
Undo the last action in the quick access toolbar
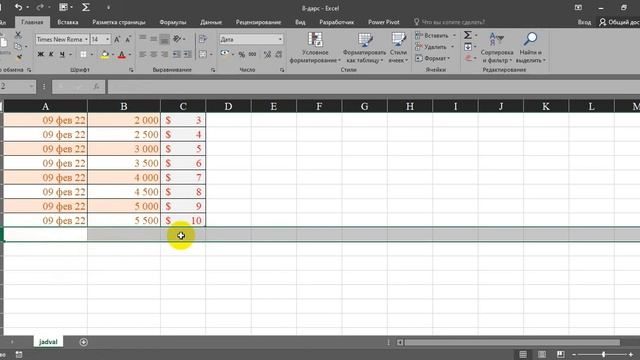(x=18, y=7)
